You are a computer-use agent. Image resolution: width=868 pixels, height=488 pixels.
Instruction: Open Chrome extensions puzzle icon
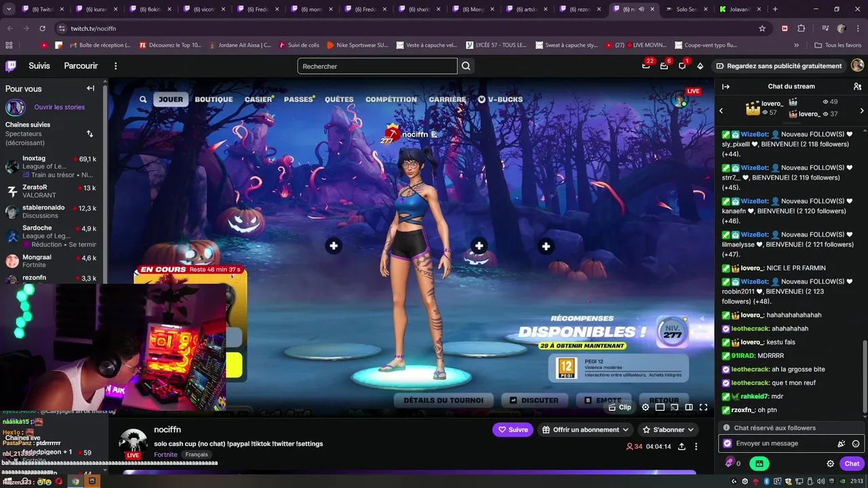[802, 28]
